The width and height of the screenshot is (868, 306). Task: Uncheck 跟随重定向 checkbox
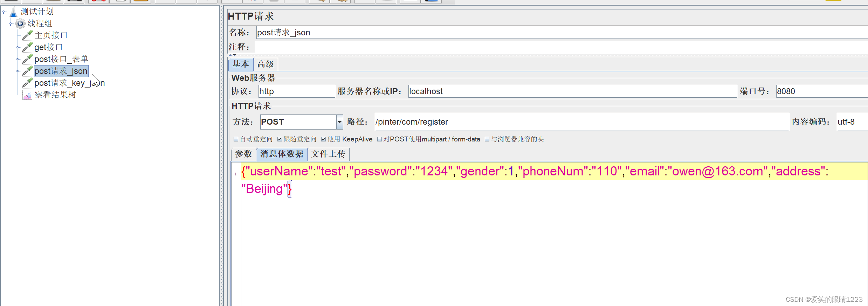click(280, 139)
